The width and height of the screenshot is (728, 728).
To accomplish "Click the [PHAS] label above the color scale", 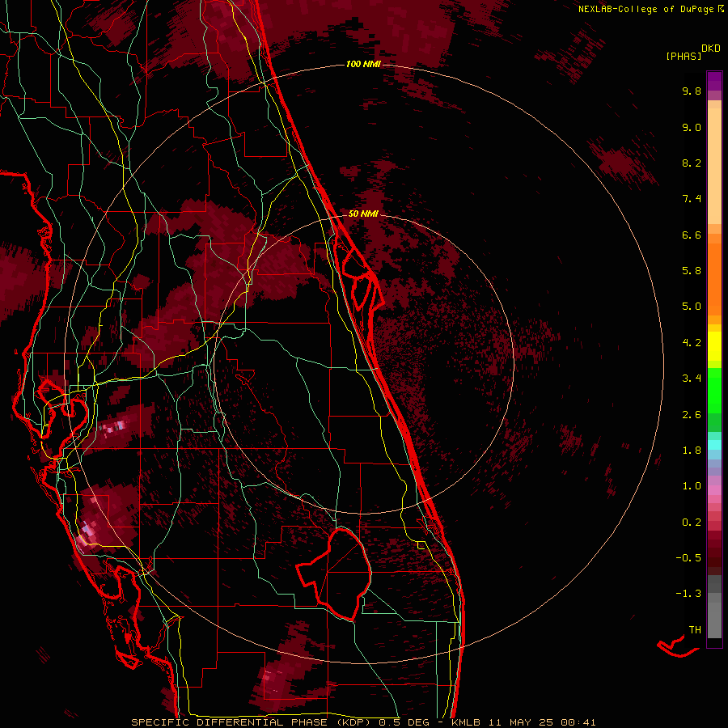I will click(x=684, y=57).
